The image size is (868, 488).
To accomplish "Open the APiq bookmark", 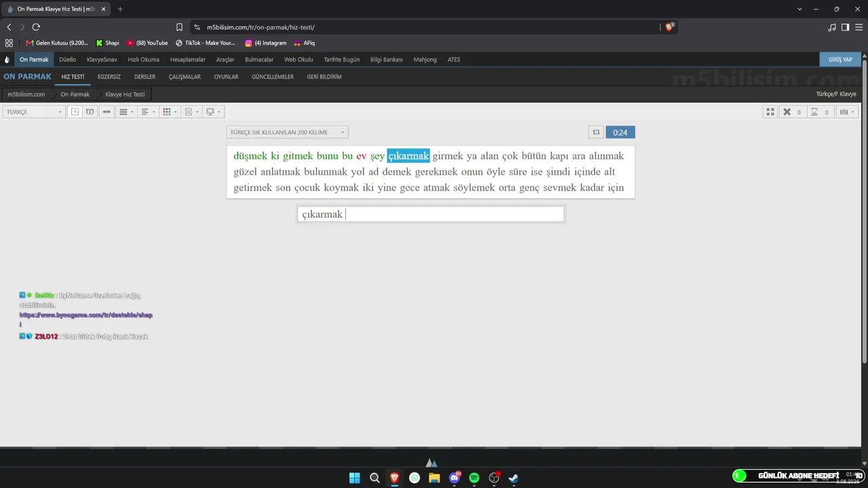I will pos(304,43).
